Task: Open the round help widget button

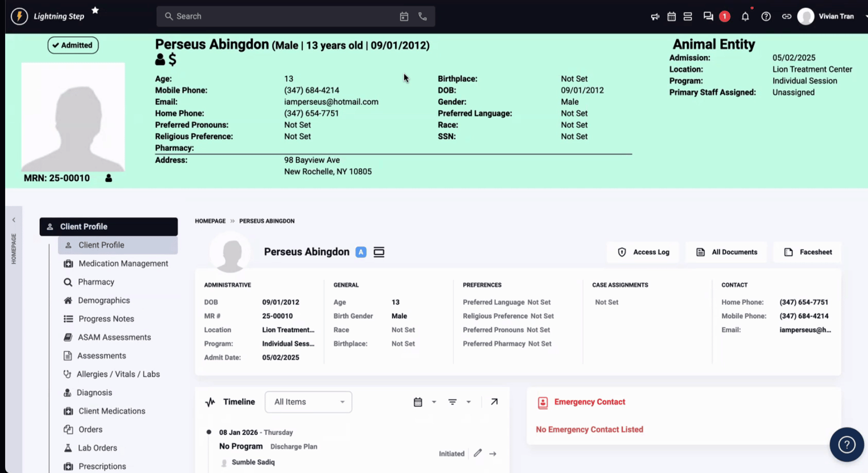Action: [x=846, y=444]
